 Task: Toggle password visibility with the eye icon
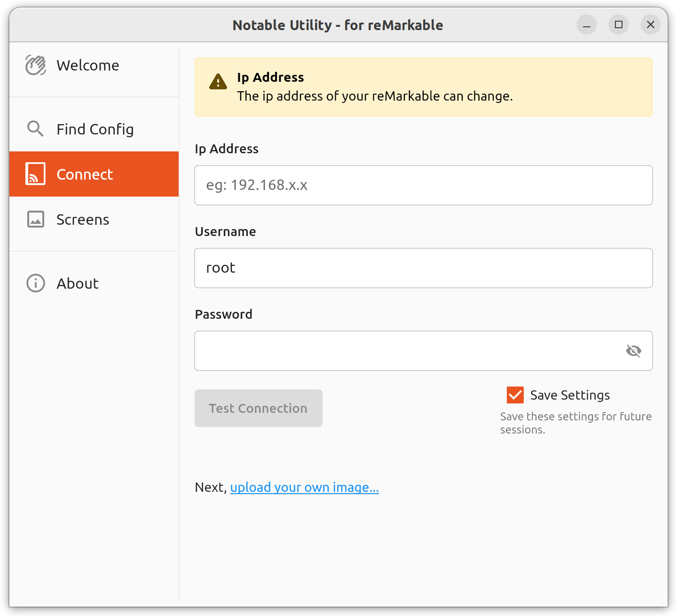(x=634, y=351)
